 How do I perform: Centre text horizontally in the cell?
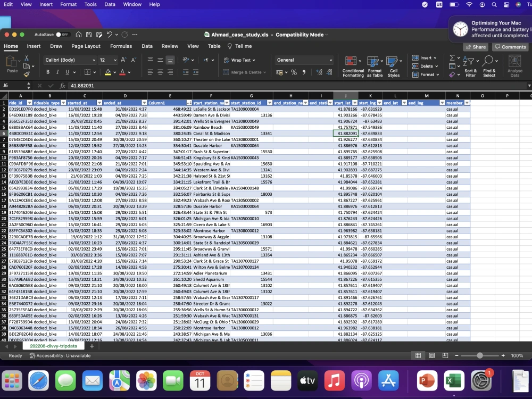tap(160, 72)
